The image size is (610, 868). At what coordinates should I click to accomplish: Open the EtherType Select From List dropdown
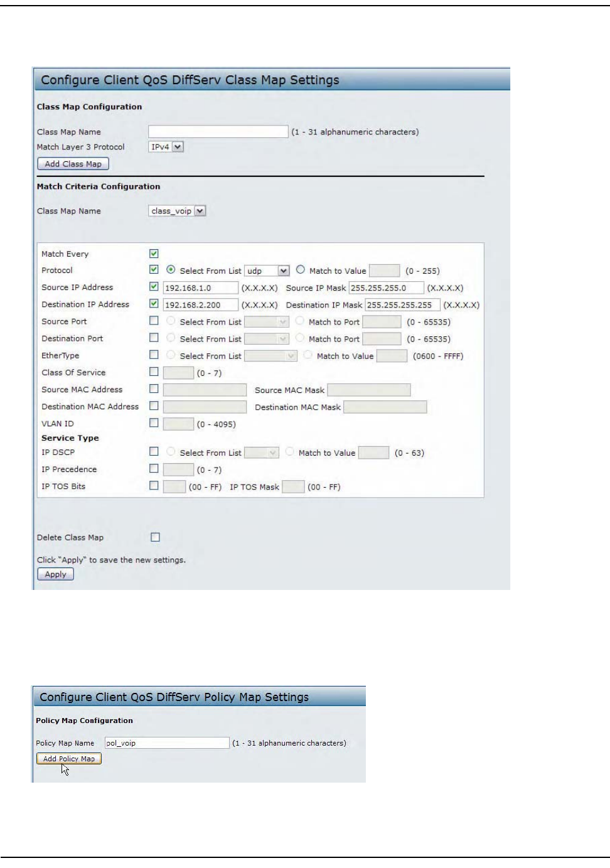point(270,355)
